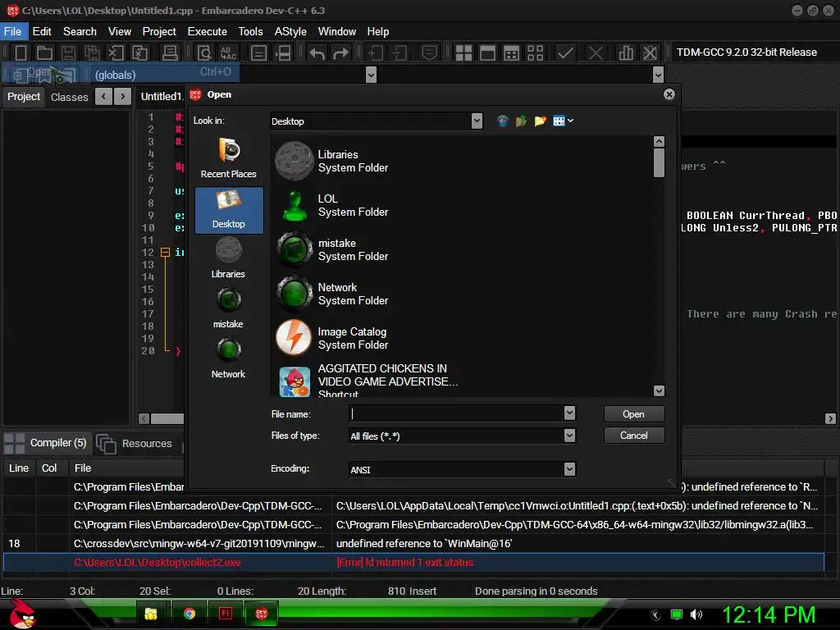Expand the function list dropdown at right
840x630 pixels.
tap(659, 75)
